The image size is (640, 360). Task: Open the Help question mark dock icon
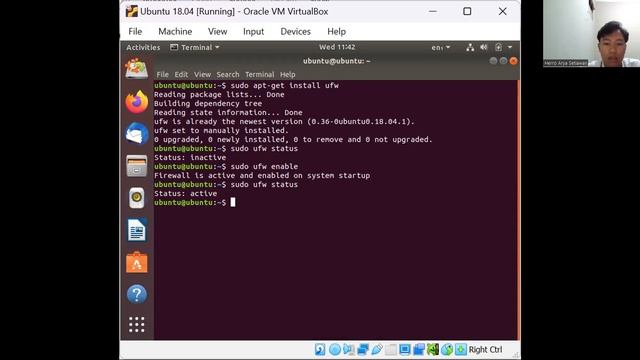click(x=137, y=294)
